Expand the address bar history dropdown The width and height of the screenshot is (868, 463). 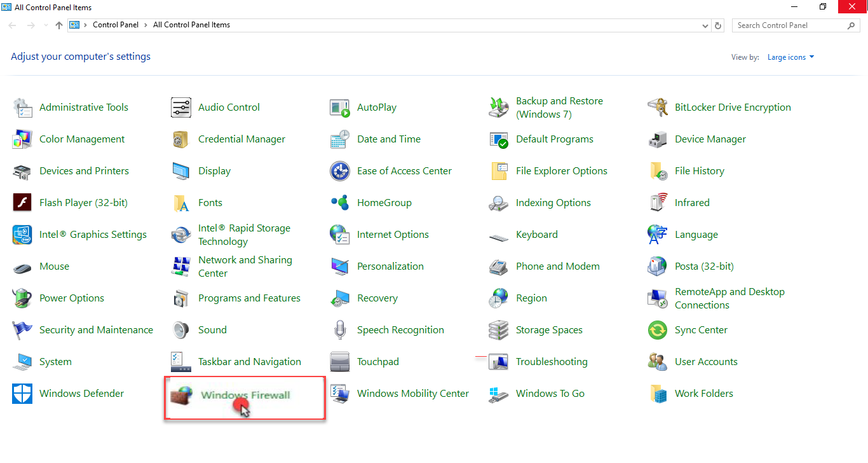click(705, 25)
